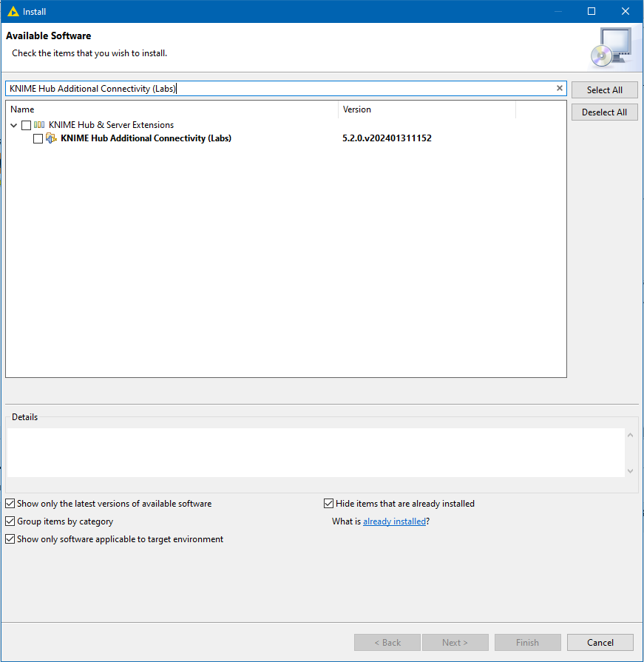Click the install wizard computer and disc image

click(x=611, y=47)
